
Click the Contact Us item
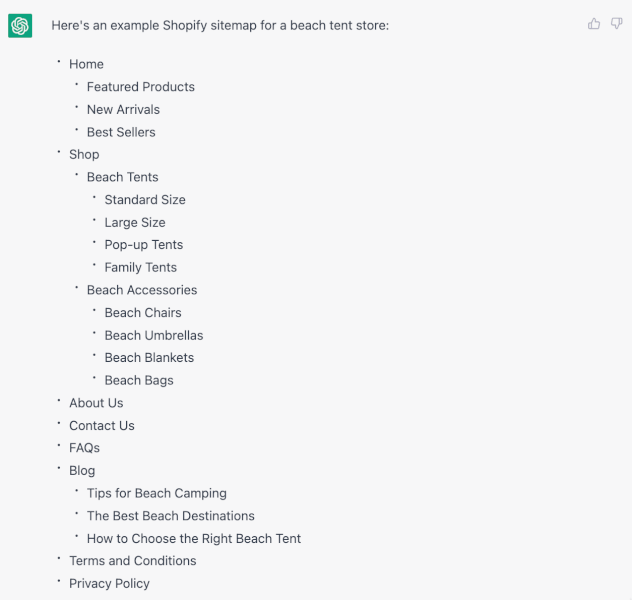coord(102,426)
